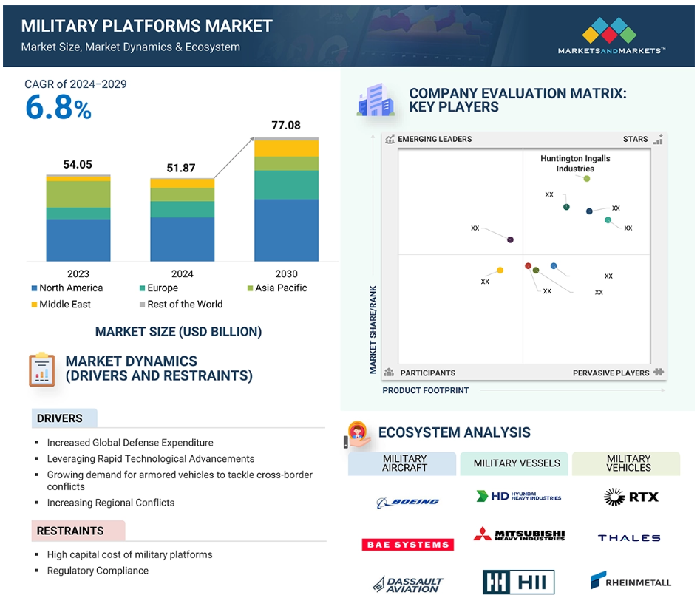Viewport: 700px width, 595px height.
Task: Click the light green Huntington Ingalls Industries dot
Action: pyautogui.click(x=587, y=179)
